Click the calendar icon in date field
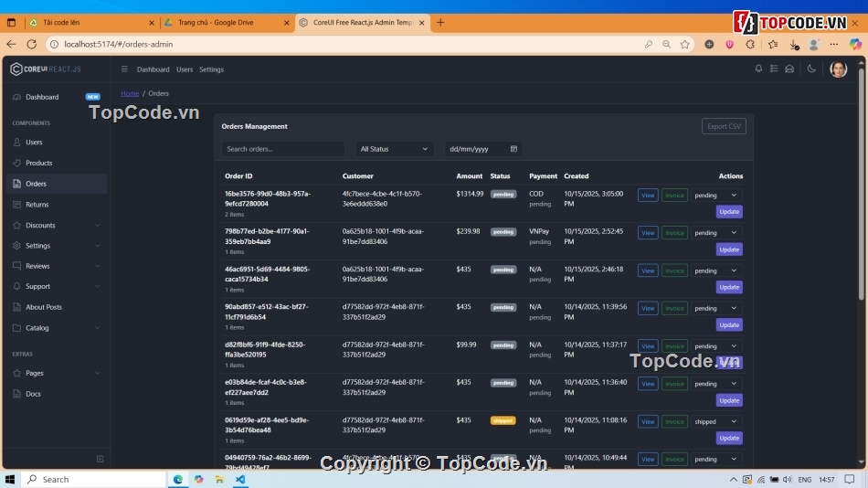 513,149
